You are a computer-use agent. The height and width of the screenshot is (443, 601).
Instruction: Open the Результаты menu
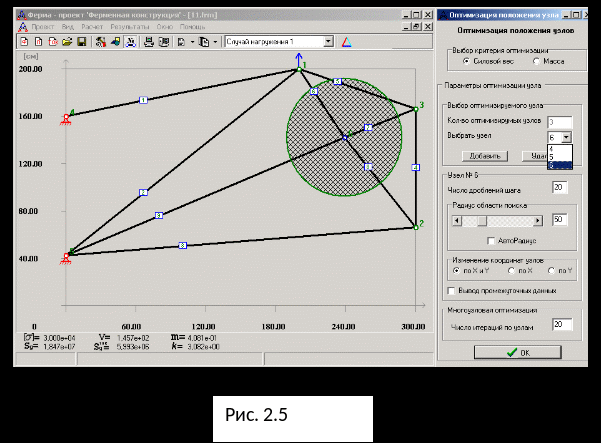pos(130,27)
